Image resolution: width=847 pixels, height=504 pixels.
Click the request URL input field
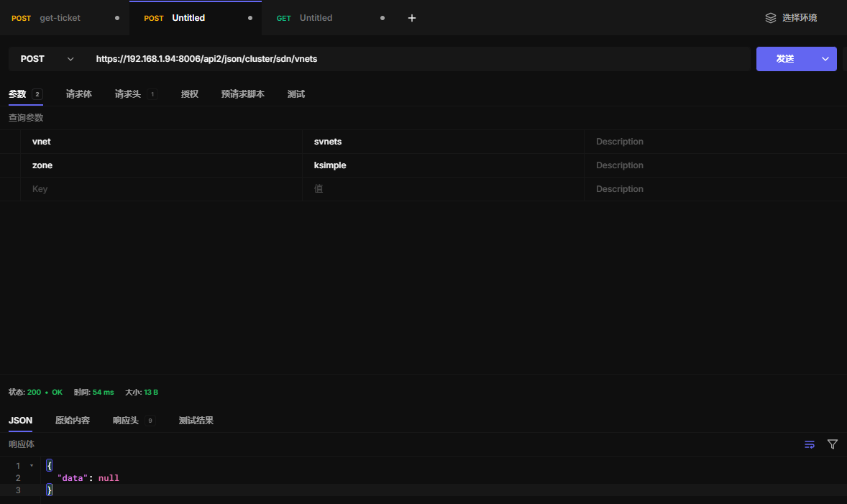417,59
